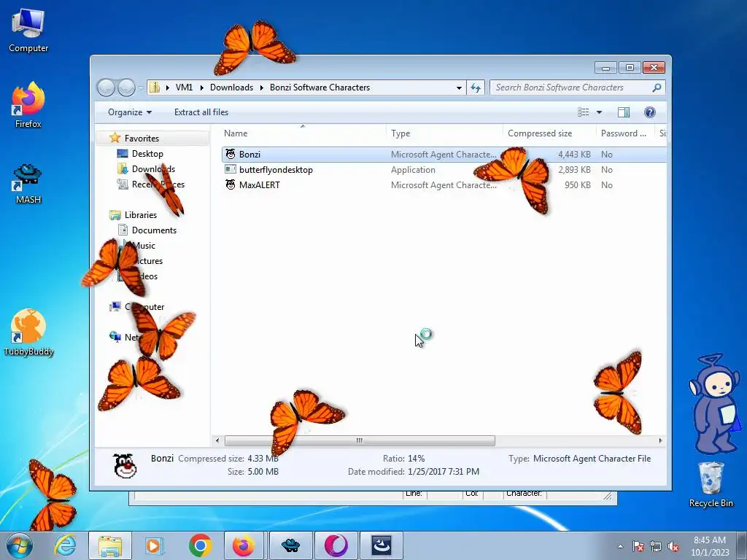This screenshot has width=747, height=560.
Task: Open the Firefox desktop shortcut
Action: [28, 105]
